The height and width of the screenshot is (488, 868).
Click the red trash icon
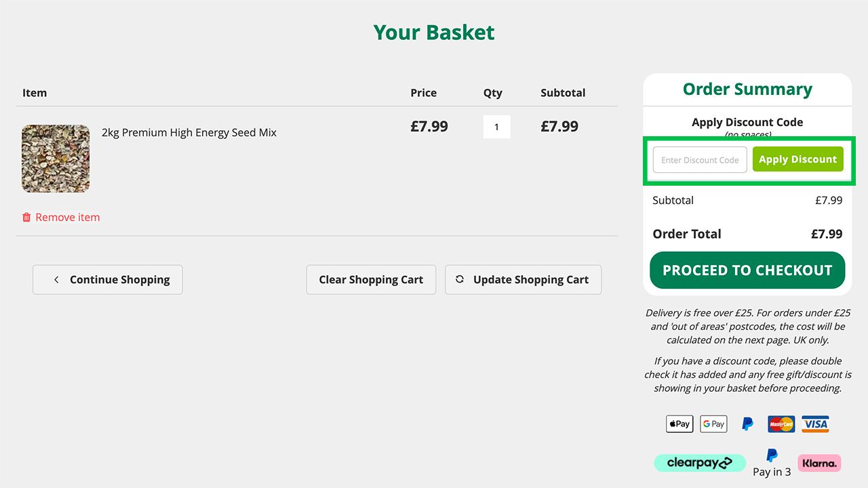pos(26,218)
